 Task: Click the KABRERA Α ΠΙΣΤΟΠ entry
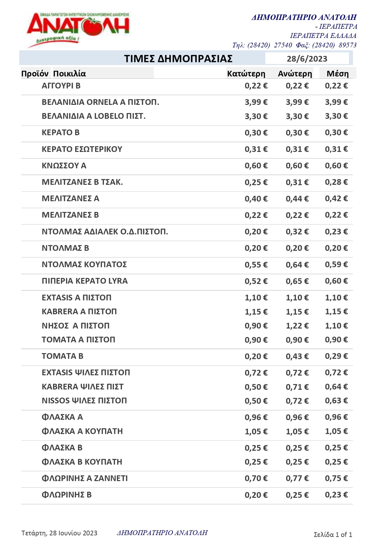pyautogui.click(x=79, y=312)
